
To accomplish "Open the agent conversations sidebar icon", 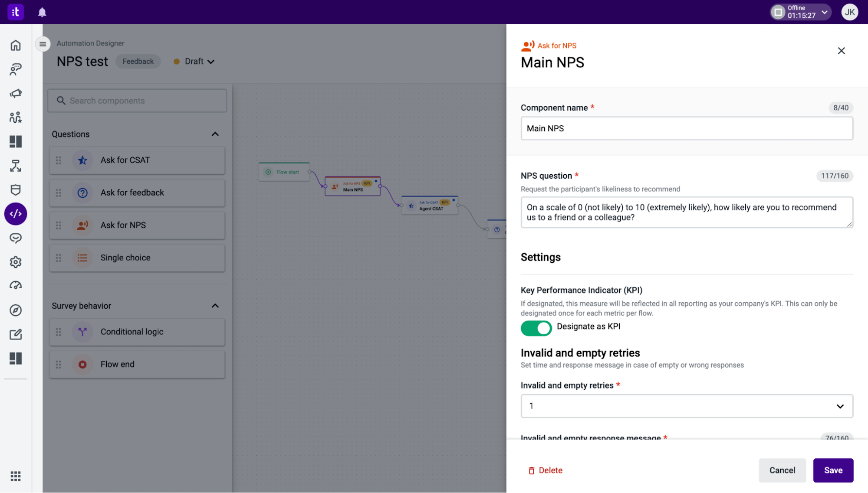I will [16, 69].
